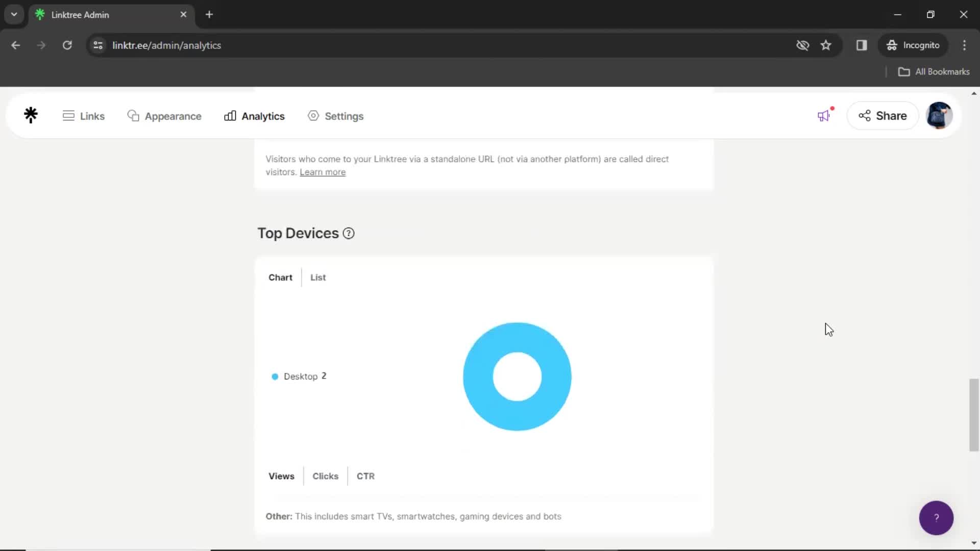Open the purple help chat button
The image size is (980, 551).
point(936,518)
